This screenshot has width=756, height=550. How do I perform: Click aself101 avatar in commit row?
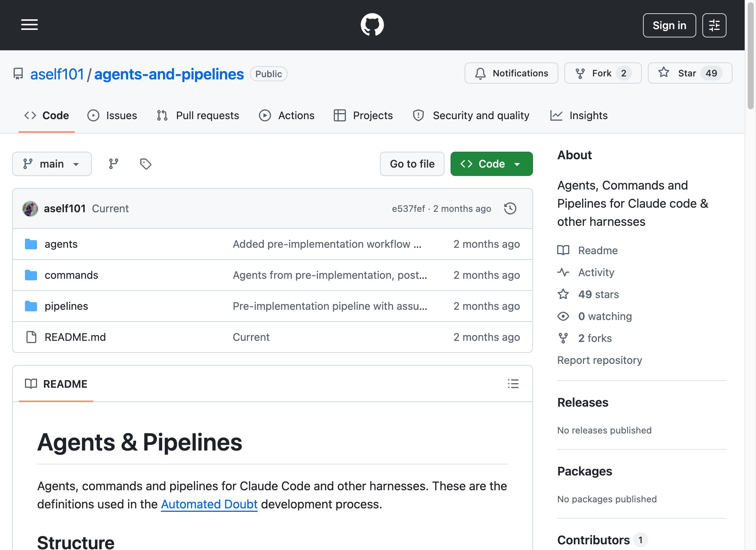tap(30, 208)
